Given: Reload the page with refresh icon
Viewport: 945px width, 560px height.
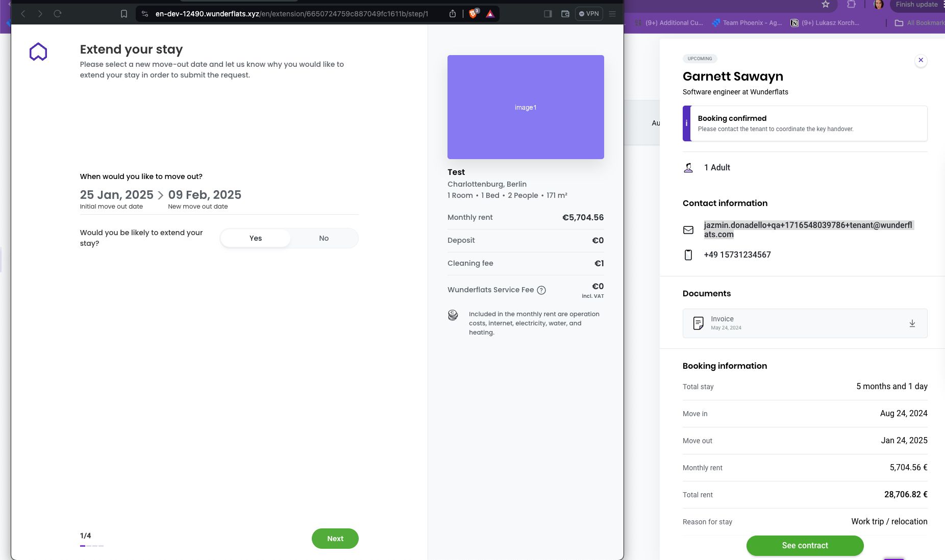Looking at the screenshot, I should [58, 14].
